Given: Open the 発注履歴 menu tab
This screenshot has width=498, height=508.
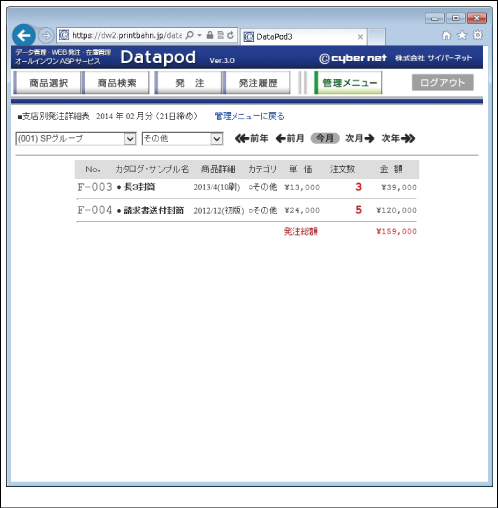Looking at the screenshot, I should pos(257,83).
